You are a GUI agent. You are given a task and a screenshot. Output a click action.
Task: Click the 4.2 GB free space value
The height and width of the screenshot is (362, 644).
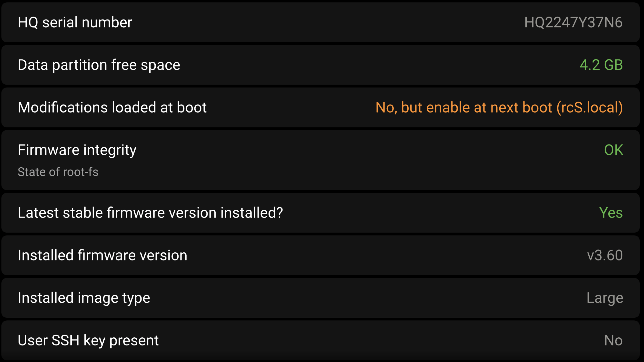(x=601, y=65)
